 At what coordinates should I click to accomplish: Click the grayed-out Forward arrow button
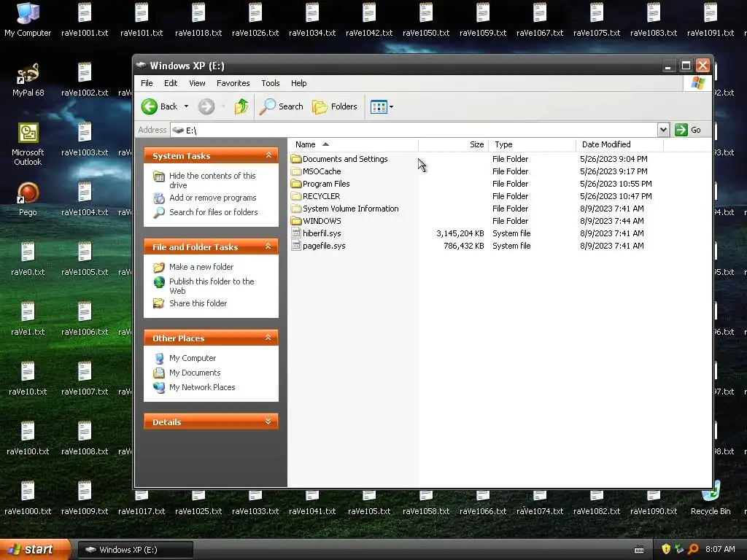[x=206, y=106]
